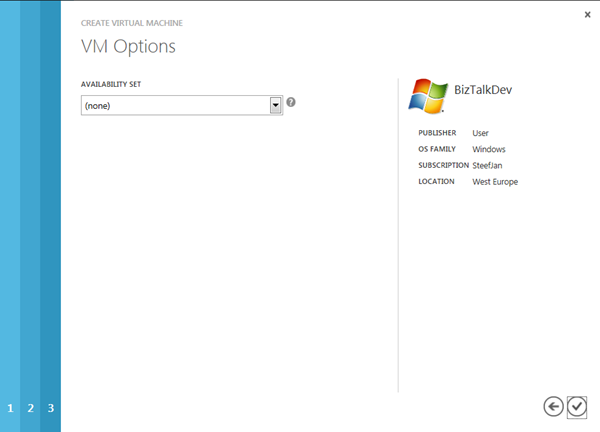The width and height of the screenshot is (600, 432).
Task: Click the SteefJan subscription value
Action: coord(487,165)
